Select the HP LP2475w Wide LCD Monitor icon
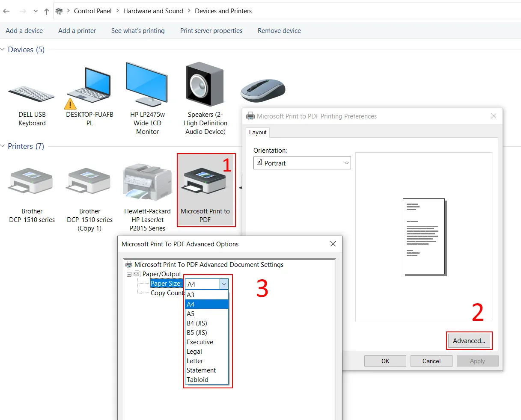Viewport: 521px width, 420px height. pos(147,84)
